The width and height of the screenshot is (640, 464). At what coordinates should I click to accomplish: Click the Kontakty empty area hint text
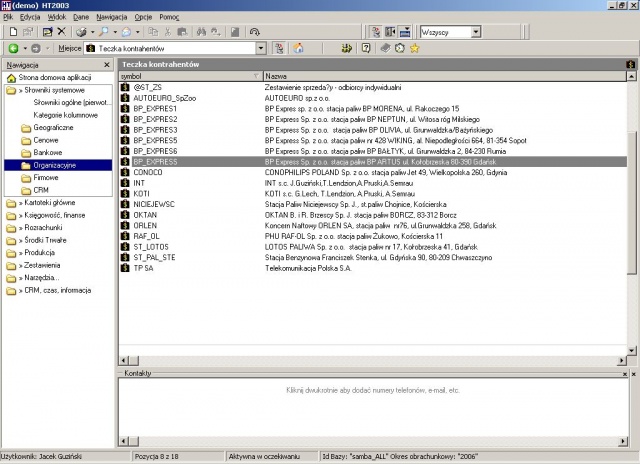pos(373,391)
